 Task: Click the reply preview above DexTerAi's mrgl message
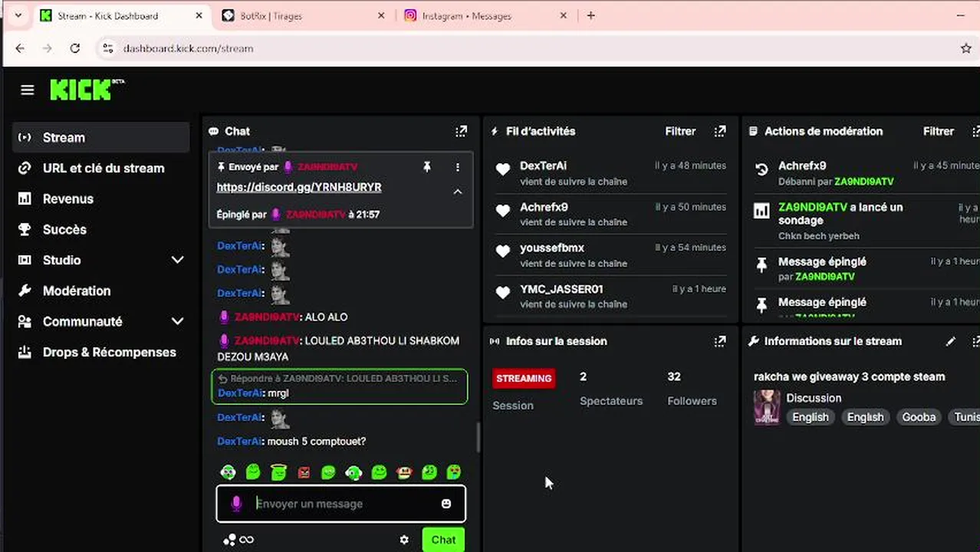(x=339, y=379)
